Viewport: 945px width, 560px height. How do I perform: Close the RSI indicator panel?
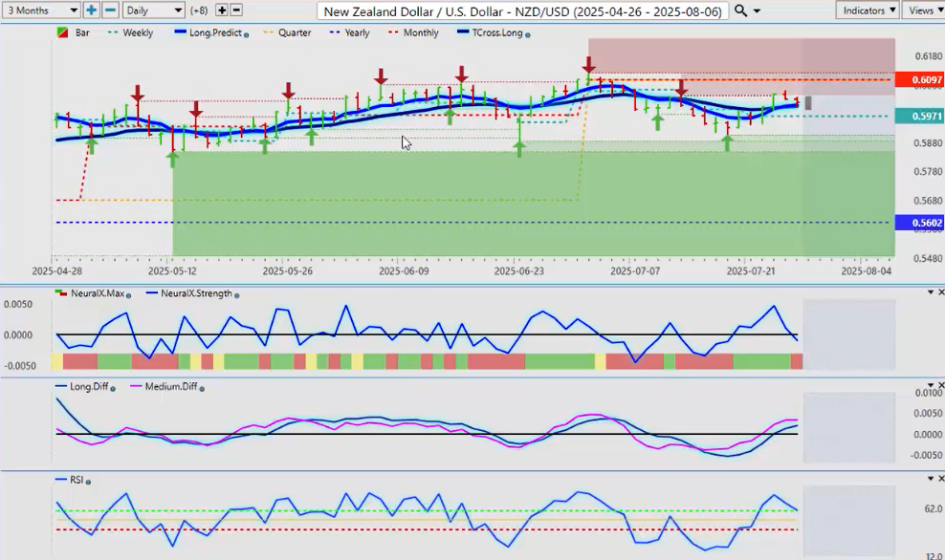939,479
